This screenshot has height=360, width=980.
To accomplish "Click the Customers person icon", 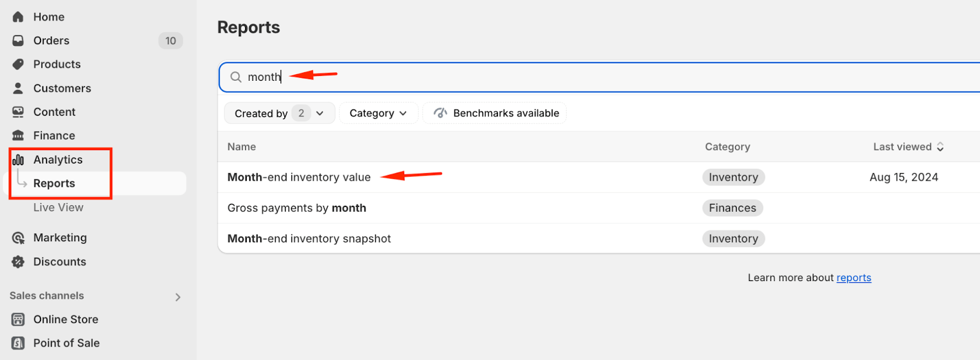I will pos(18,88).
